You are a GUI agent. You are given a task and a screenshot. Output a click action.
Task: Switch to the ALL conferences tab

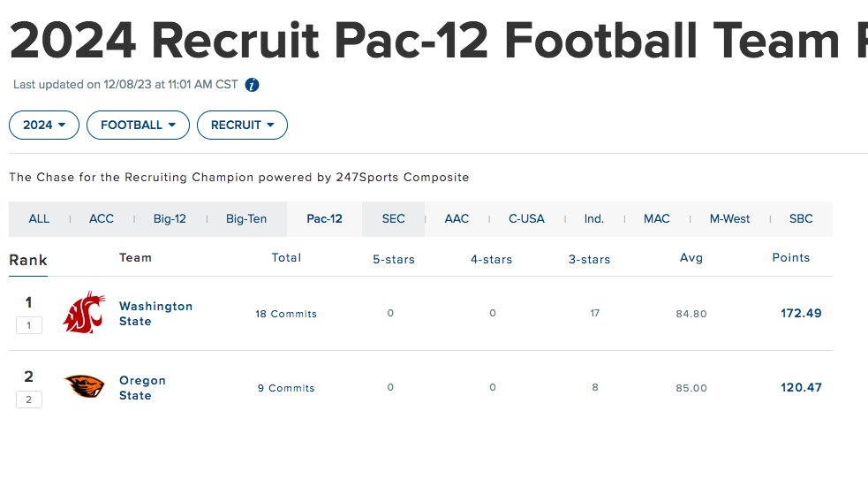(39, 219)
